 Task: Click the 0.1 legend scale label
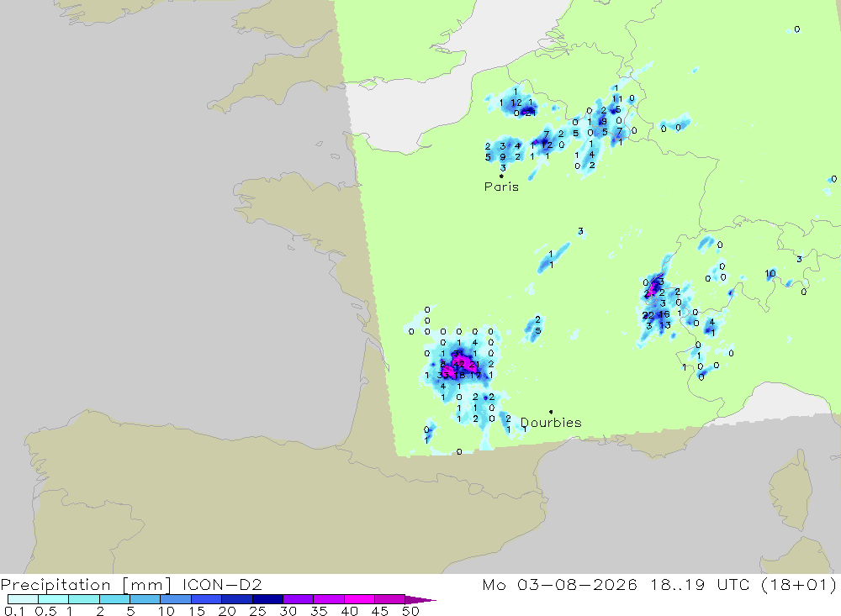[14, 611]
